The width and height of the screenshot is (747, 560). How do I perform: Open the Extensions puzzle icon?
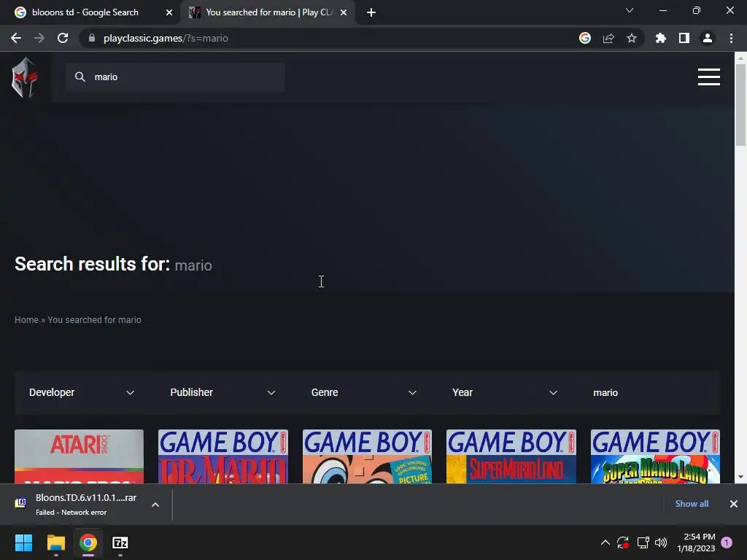pos(661,38)
